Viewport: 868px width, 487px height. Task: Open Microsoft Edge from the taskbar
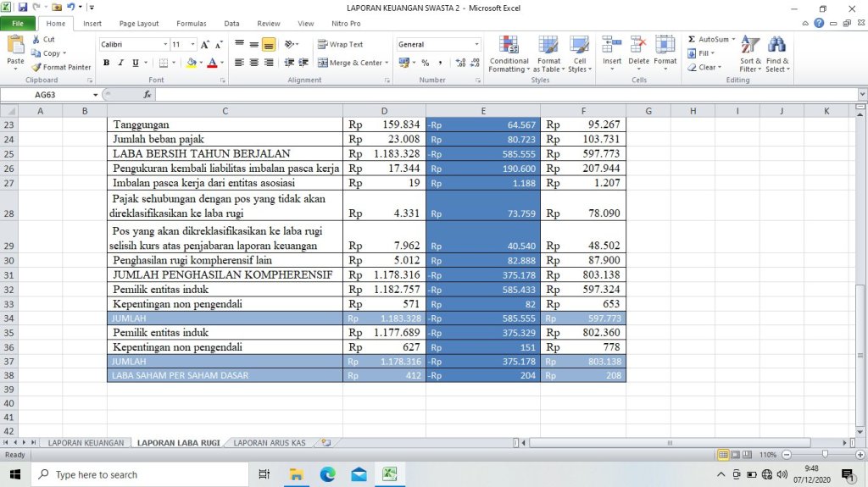[327, 474]
